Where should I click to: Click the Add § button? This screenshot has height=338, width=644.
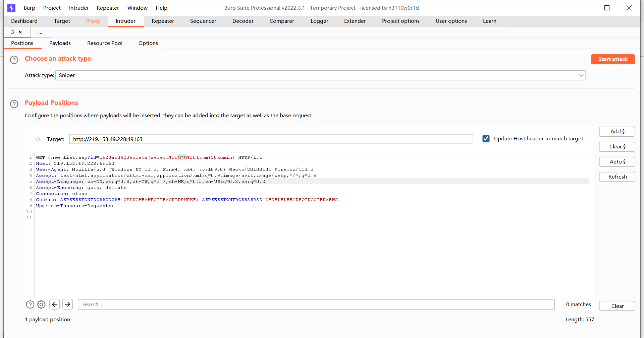617,132
